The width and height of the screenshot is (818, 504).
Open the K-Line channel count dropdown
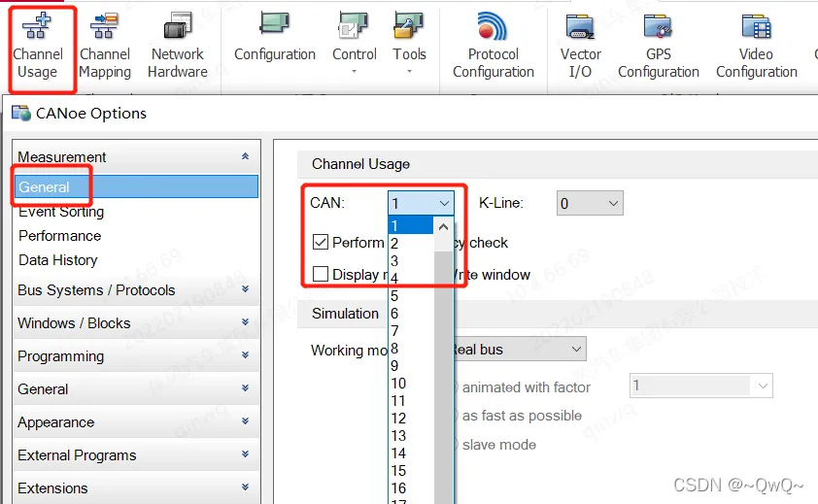tap(589, 203)
